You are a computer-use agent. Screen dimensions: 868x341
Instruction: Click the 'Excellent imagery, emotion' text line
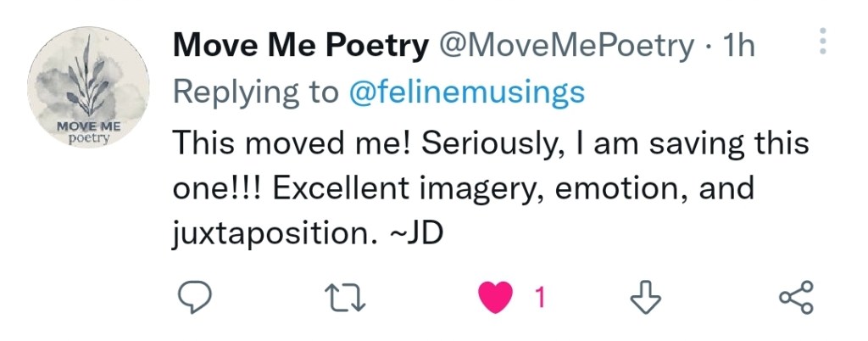(475, 187)
